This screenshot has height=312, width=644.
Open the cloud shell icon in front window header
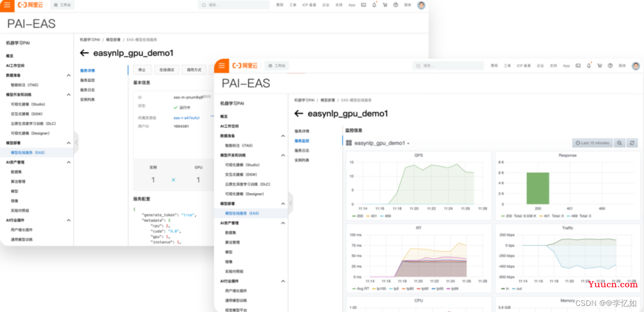click(578, 65)
